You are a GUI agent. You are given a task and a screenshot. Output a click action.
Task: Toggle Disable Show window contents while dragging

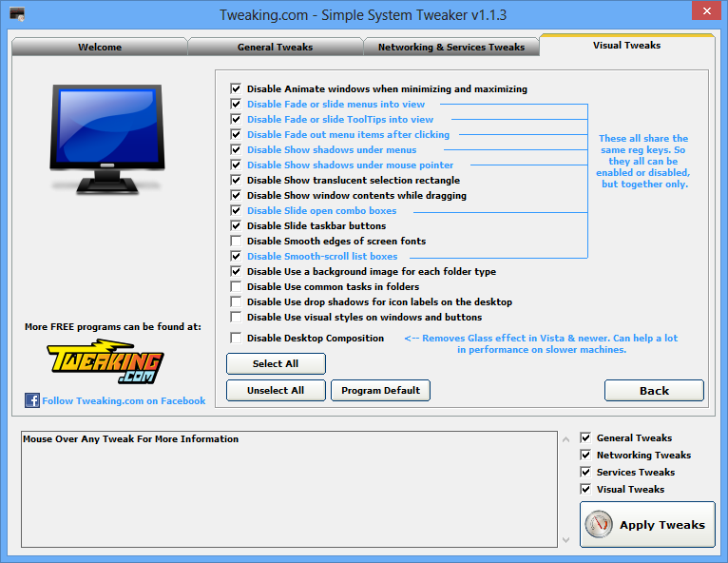coord(236,195)
